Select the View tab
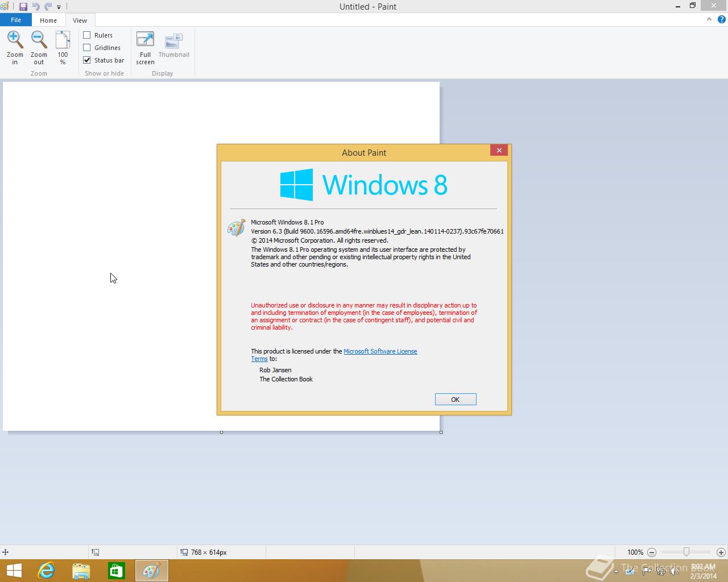The height and width of the screenshot is (582, 728). [x=80, y=20]
